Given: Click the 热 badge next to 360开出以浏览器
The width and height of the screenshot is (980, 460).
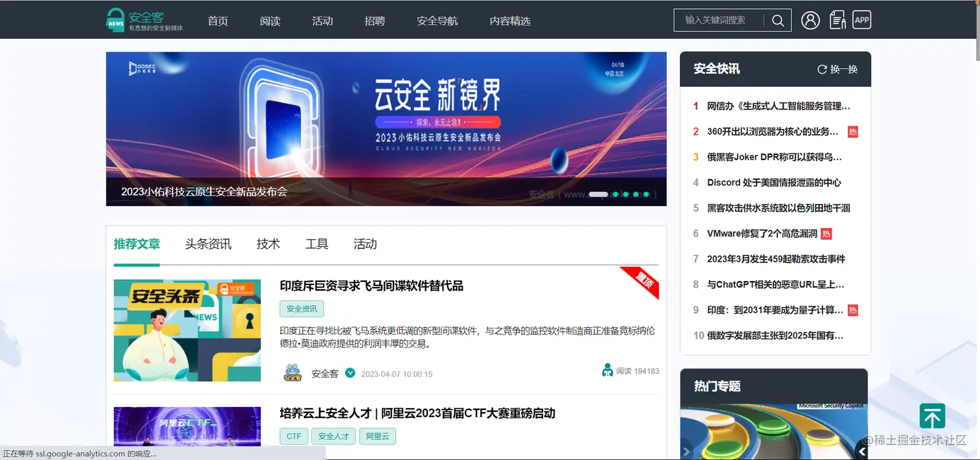Looking at the screenshot, I should (x=853, y=132).
